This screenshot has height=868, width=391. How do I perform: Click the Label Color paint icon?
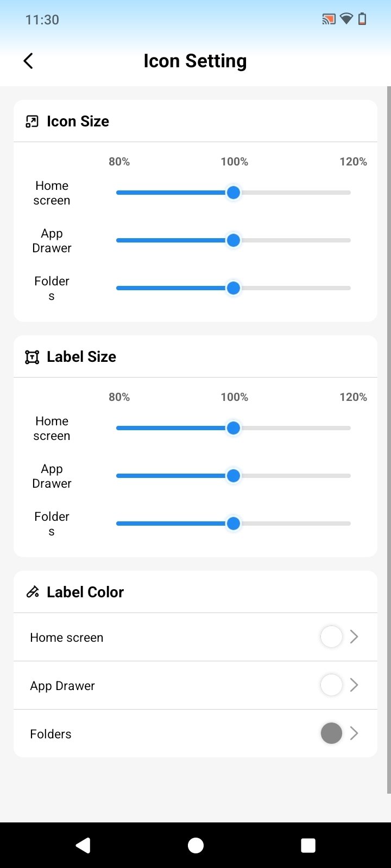click(x=33, y=592)
